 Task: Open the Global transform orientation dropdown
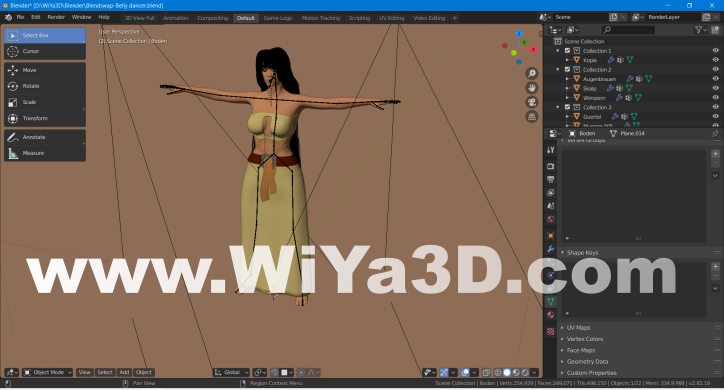coord(231,372)
